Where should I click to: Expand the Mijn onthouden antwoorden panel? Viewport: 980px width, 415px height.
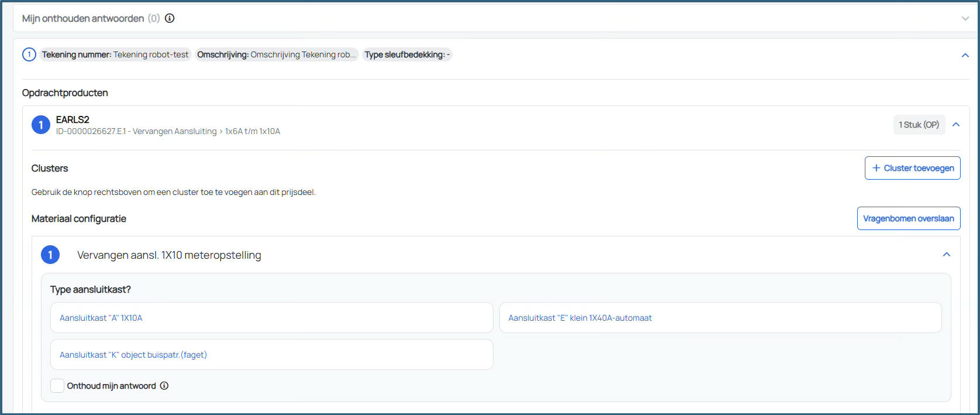(x=965, y=19)
